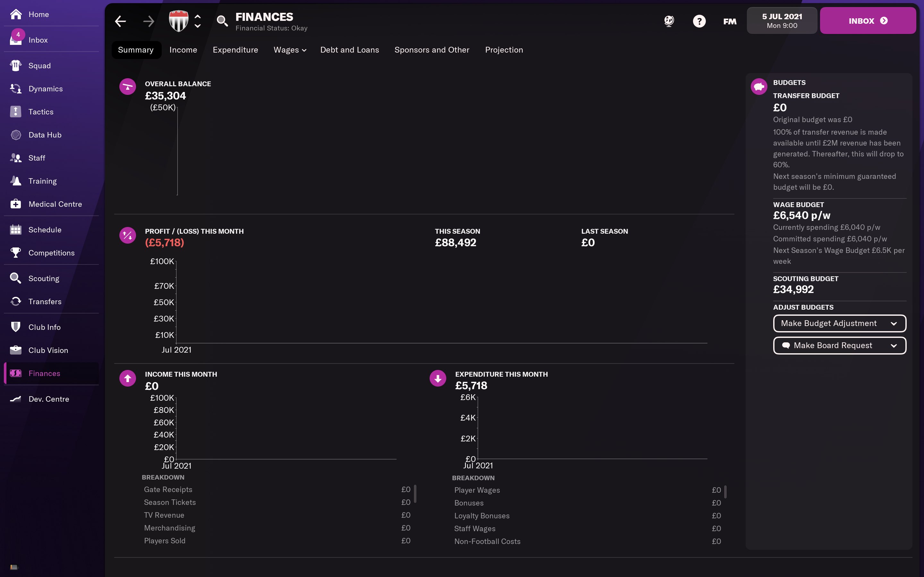Open the FM menu logo
924x577 pixels.
tap(730, 21)
